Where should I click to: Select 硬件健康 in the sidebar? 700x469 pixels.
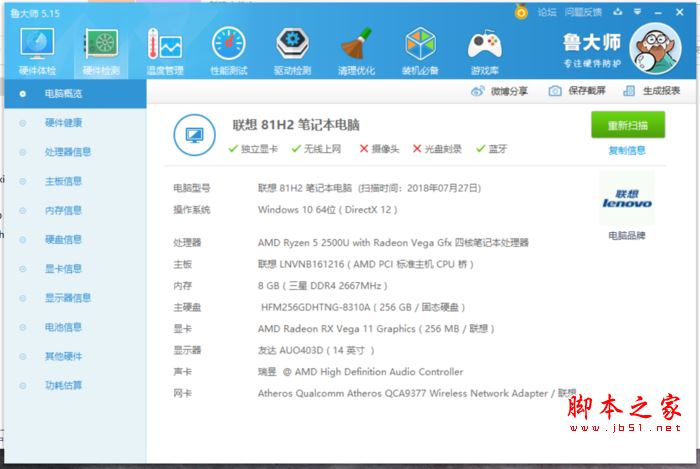coord(75,123)
